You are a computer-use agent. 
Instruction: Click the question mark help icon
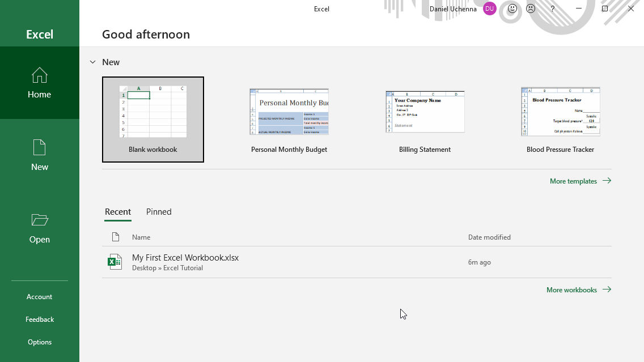(552, 8)
